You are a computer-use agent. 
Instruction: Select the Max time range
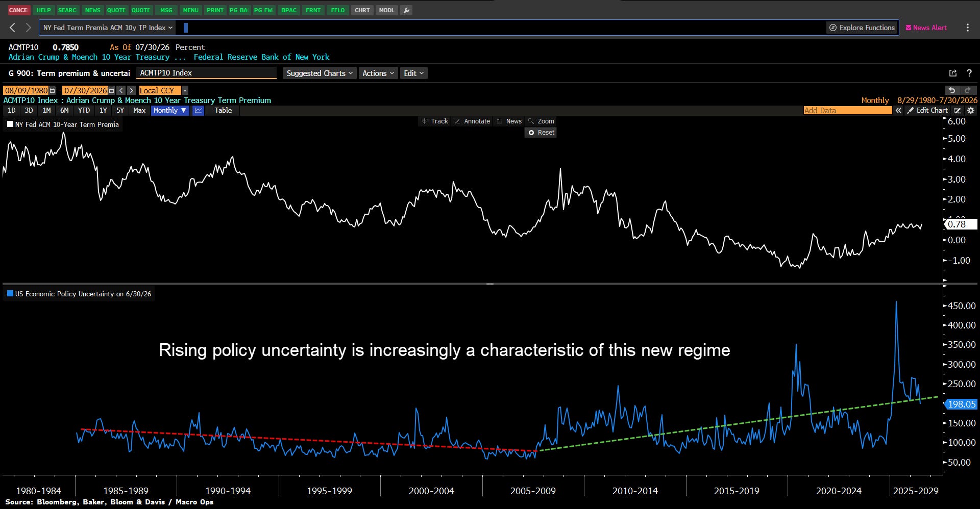click(x=139, y=110)
